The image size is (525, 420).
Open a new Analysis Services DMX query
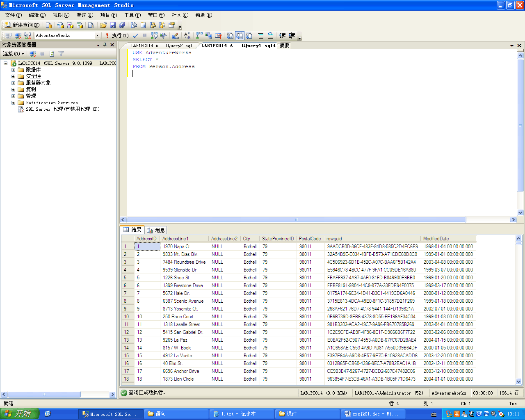[70, 25]
